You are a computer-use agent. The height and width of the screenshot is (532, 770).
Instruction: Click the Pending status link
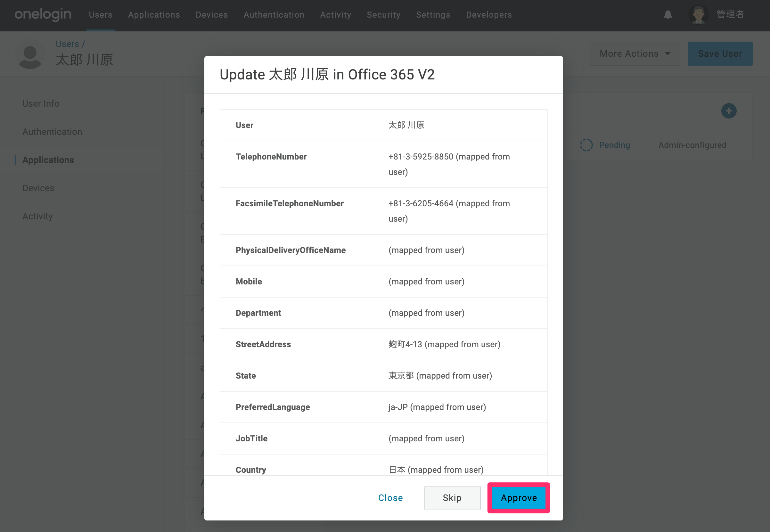click(614, 145)
